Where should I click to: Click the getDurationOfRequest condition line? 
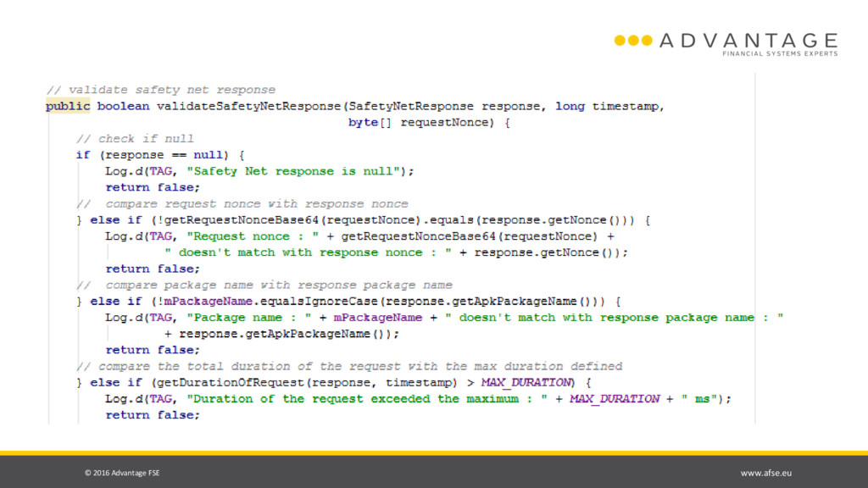[334, 383]
